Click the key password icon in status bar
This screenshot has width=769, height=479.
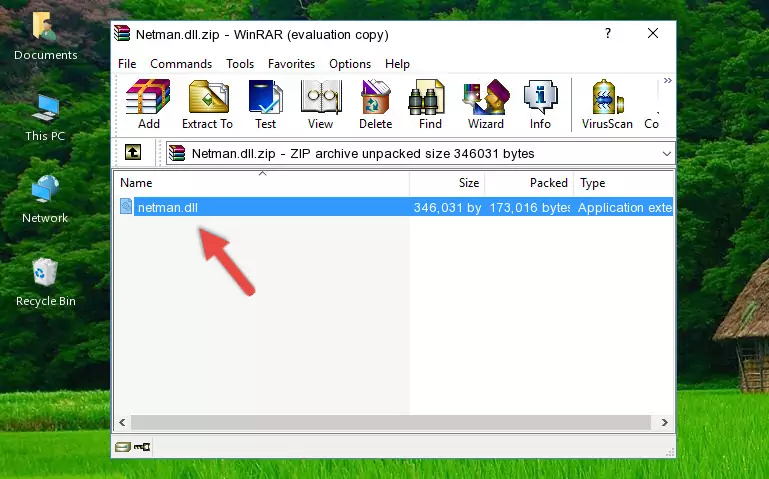(142, 447)
